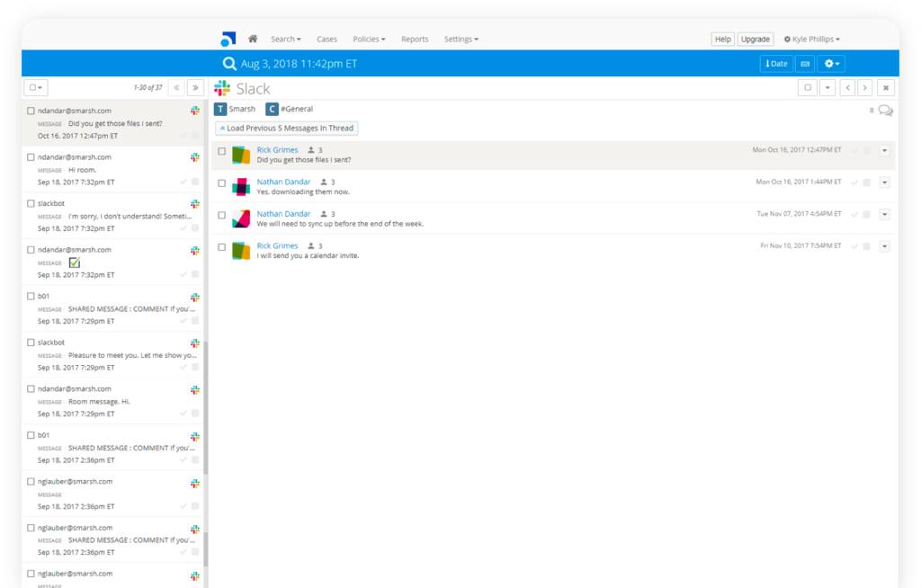Click participants icon on 'Did you get those files I sent?' thread message
921x588 pixels.
(311, 150)
